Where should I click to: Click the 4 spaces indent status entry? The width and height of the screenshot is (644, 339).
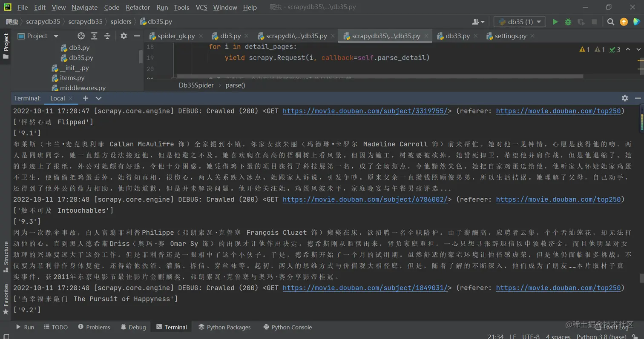pos(558,336)
